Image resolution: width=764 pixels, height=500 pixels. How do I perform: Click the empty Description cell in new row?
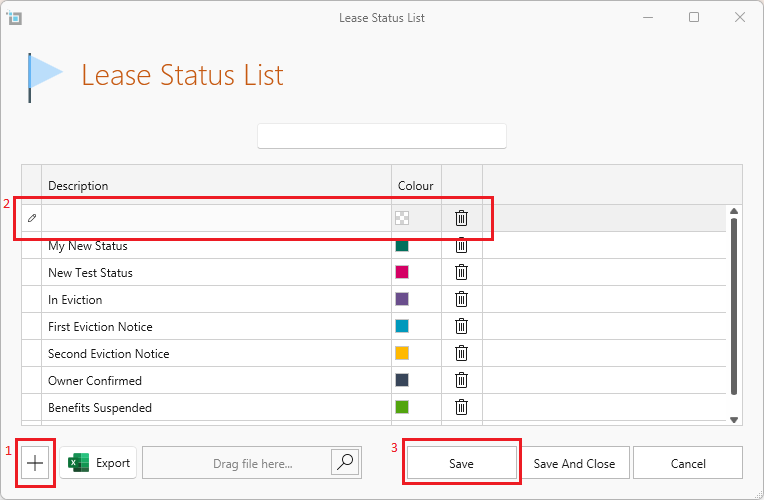pyautogui.click(x=216, y=218)
